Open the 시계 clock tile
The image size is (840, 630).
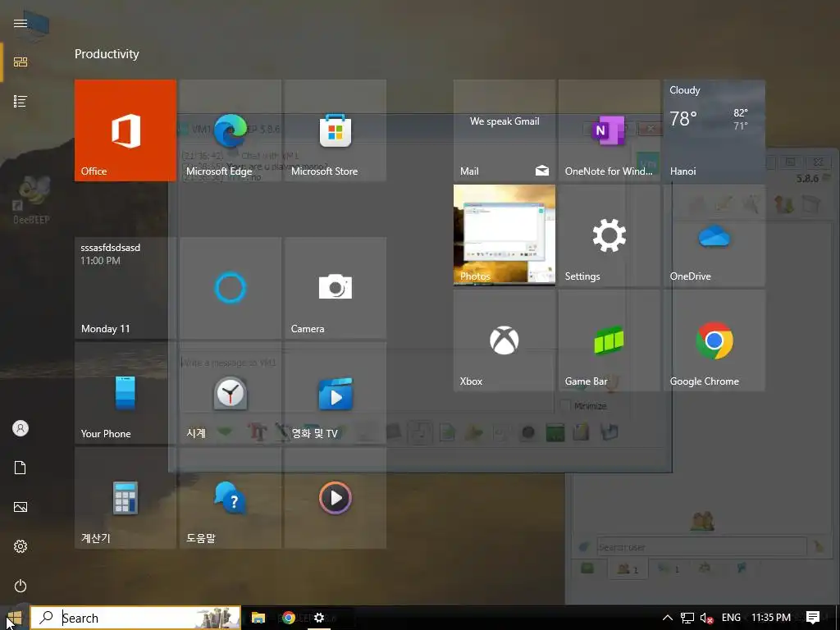point(231,393)
